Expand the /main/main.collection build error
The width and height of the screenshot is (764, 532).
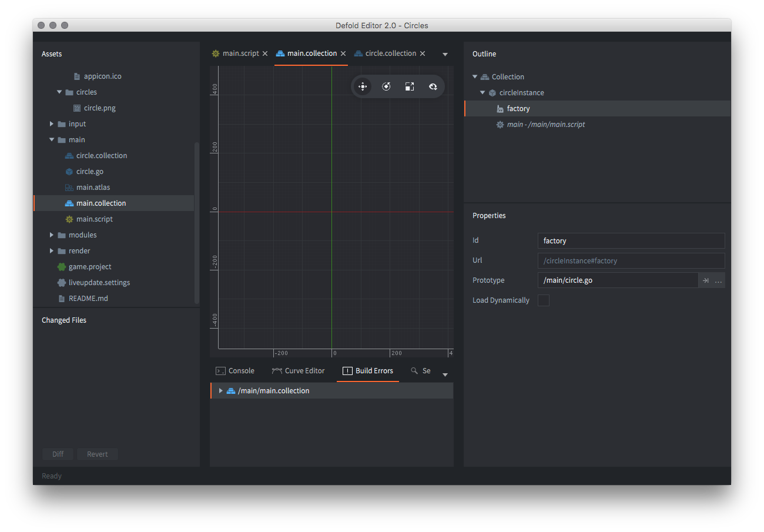click(220, 391)
